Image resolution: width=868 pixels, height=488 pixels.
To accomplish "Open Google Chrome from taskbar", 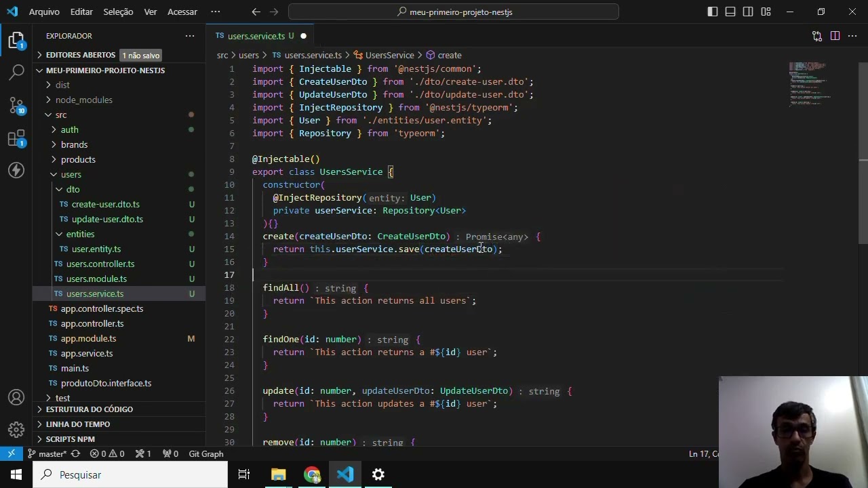I will click(x=312, y=474).
